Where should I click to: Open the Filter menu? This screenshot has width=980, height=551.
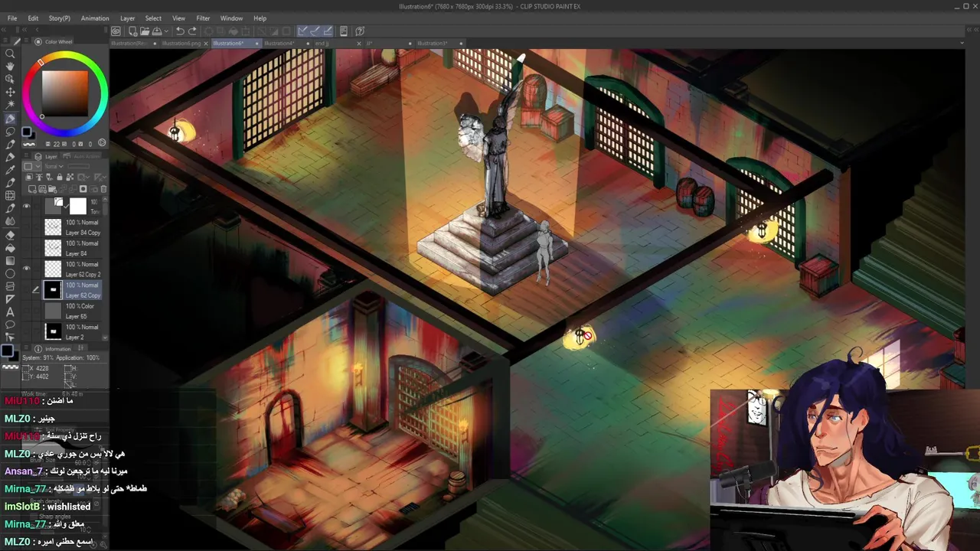tap(203, 18)
